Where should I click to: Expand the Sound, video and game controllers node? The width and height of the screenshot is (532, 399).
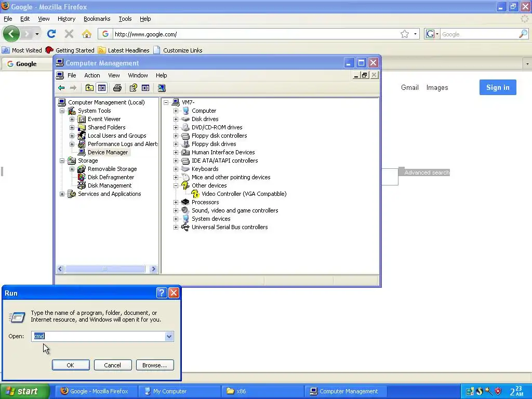pos(176,210)
